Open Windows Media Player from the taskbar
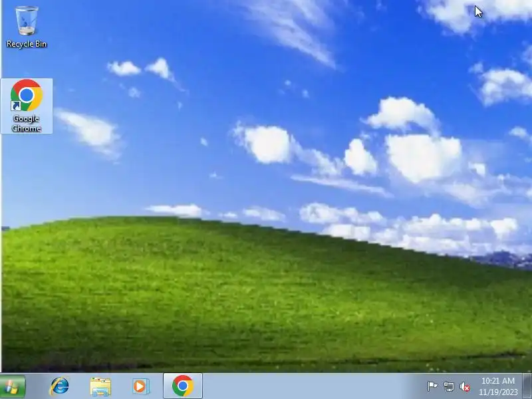532x399 pixels. pyautogui.click(x=140, y=386)
